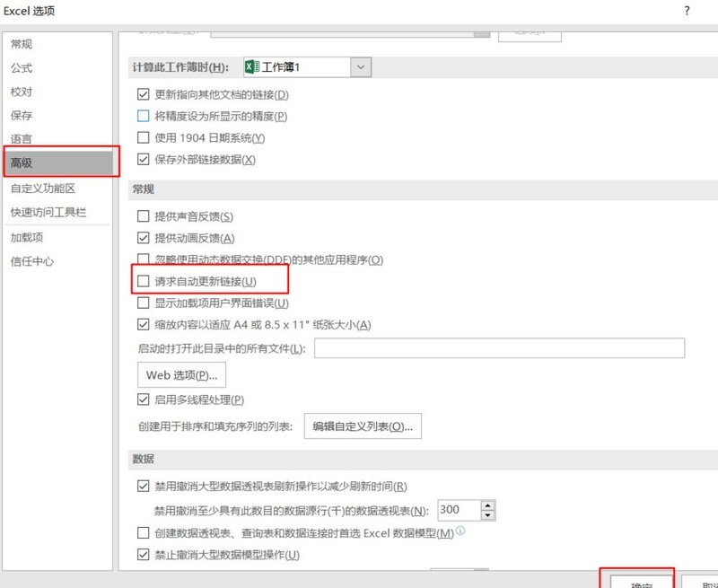Increase the 300 data source limit with up stepper
Screen dimensions: 718x588
pos(486,505)
